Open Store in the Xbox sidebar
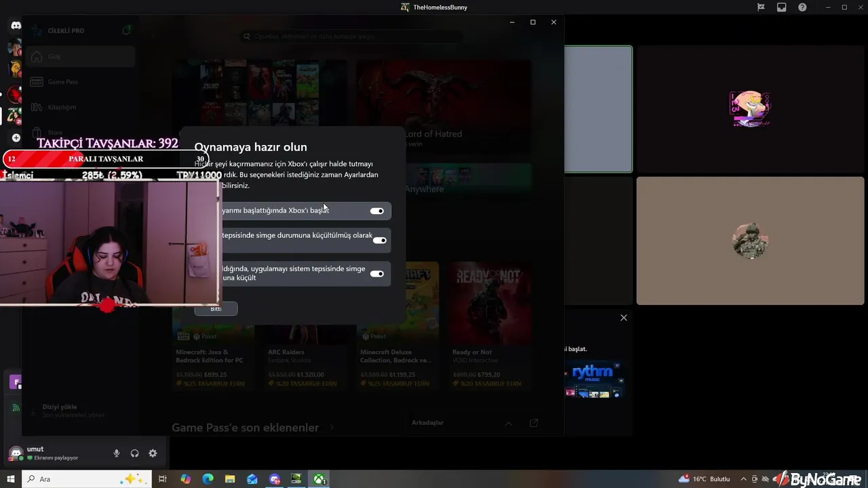 pyautogui.click(x=81, y=131)
